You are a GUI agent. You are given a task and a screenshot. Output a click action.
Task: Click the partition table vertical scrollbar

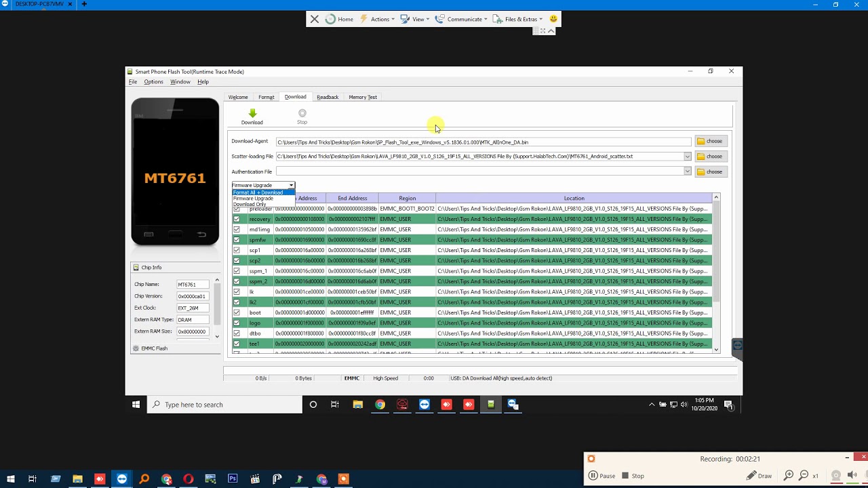tap(716, 274)
